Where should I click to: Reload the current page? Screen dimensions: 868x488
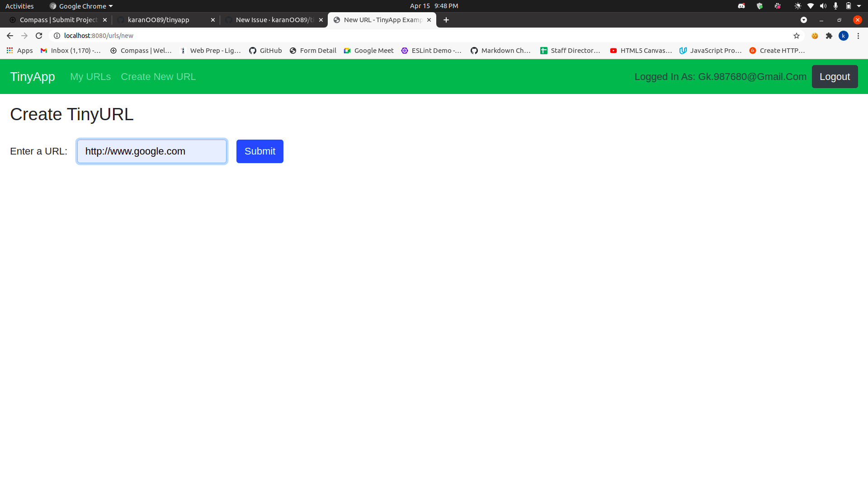(x=39, y=36)
